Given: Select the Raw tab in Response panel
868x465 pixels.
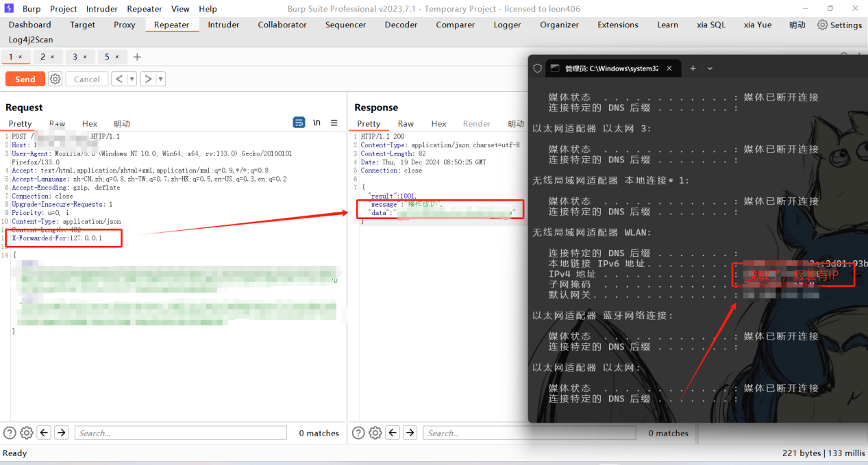Looking at the screenshot, I should [406, 124].
